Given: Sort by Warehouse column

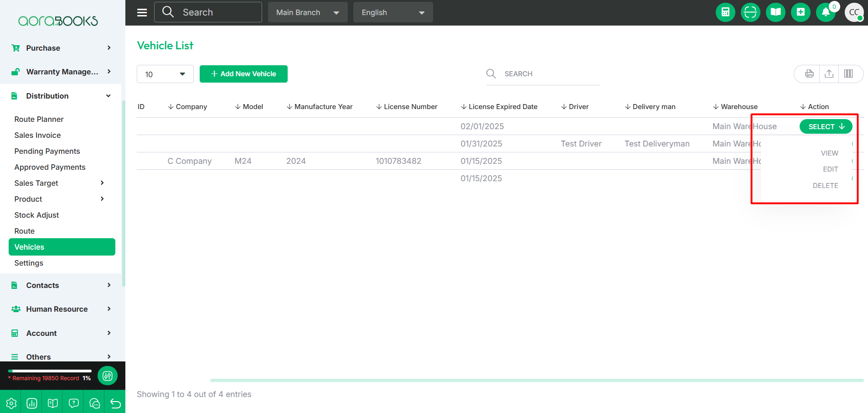Looking at the screenshot, I should tap(735, 107).
